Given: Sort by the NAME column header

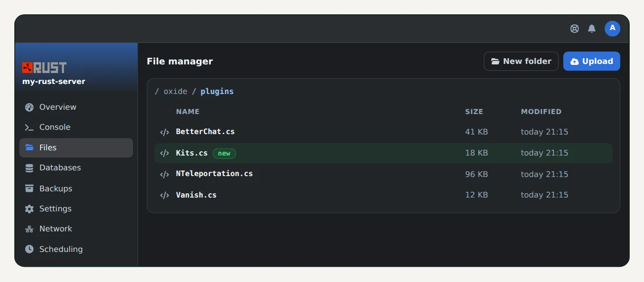Looking at the screenshot, I should coord(187,112).
